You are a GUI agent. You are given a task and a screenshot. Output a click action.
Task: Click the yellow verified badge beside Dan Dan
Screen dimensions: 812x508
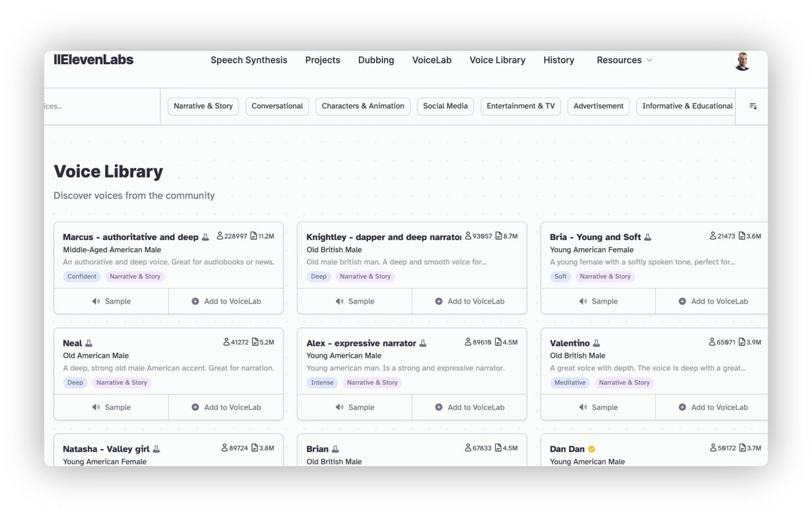point(592,449)
